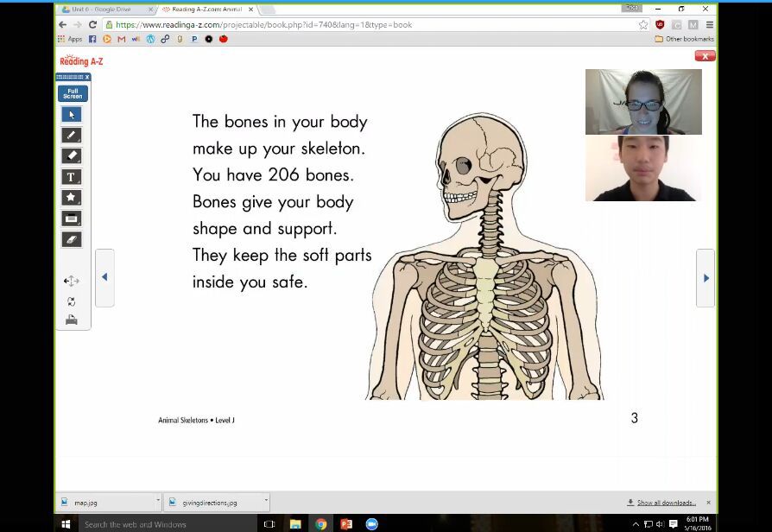Image resolution: width=772 pixels, height=532 pixels.
Task: Open the orange play-button bookmark
Action: (x=107, y=39)
